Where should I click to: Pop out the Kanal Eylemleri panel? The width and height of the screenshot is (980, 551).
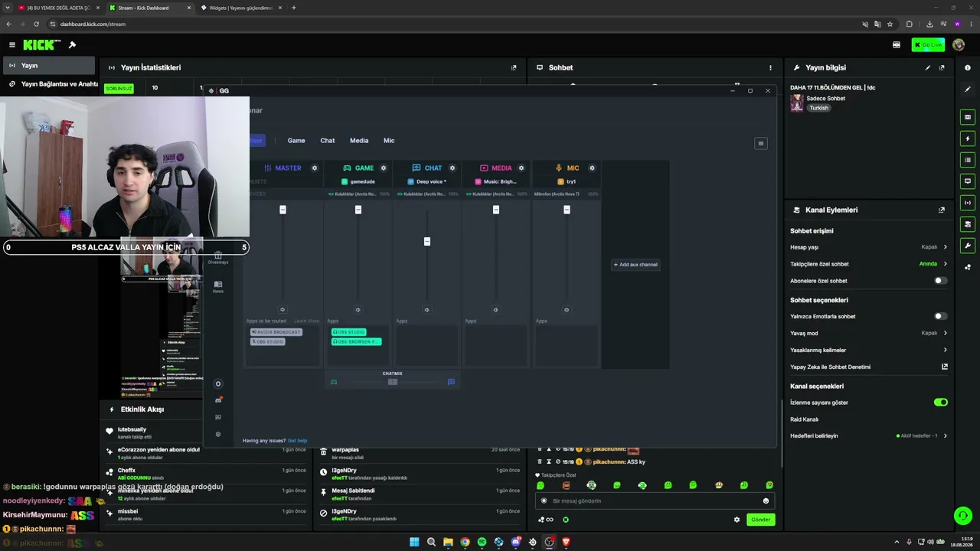(x=942, y=210)
